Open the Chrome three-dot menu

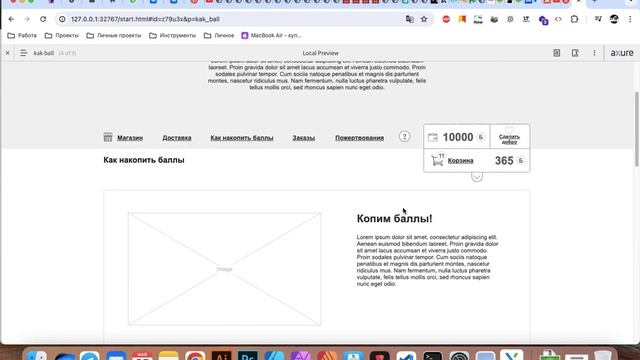pos(630,19)
